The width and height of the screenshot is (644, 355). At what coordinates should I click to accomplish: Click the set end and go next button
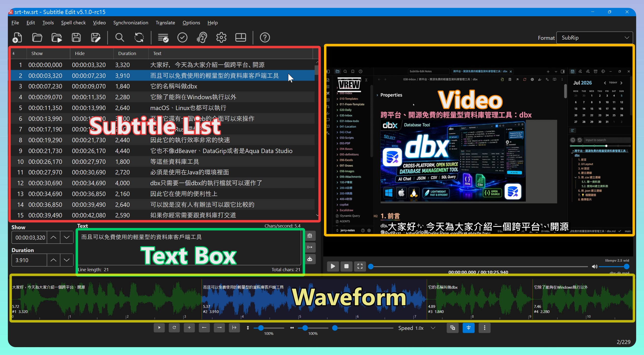pyautogui.click(x=234, y=327)
